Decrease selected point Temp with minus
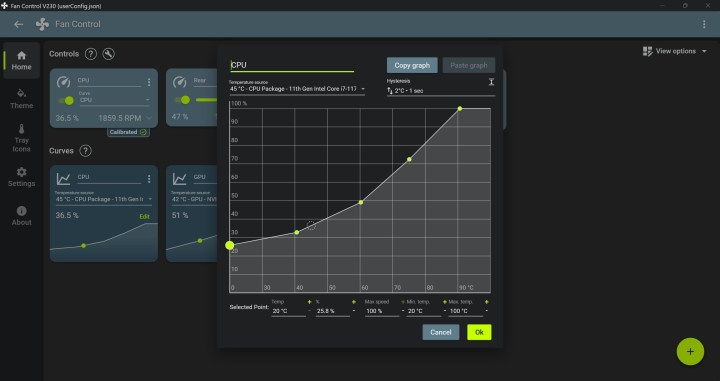The height and width of the screenshot is (381, 720). [x=309, y=311]
